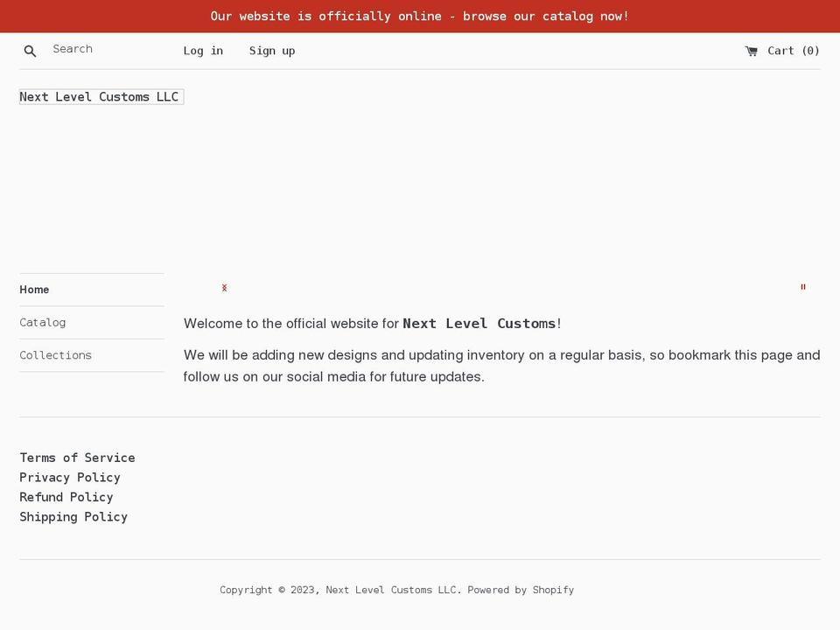
Task: Open the Privacy Policy link
Action: pyautogui.click(x=70, y=478)
